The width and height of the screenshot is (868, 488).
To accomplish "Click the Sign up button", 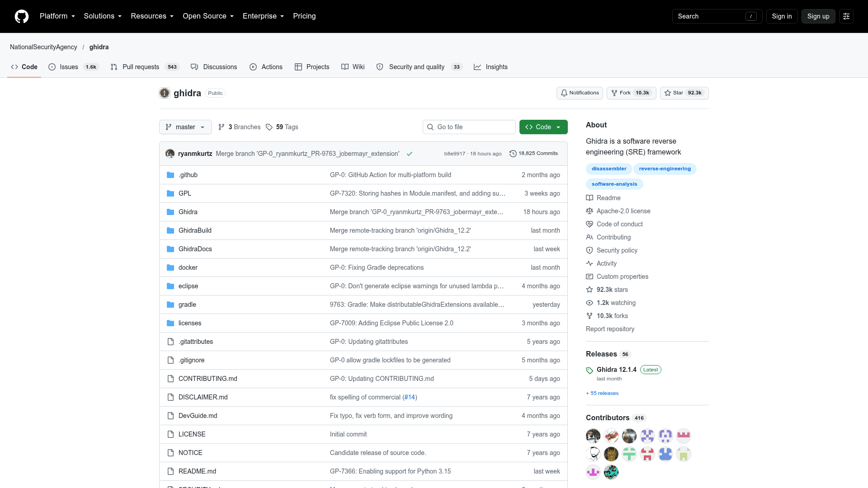I will (818, 16).
